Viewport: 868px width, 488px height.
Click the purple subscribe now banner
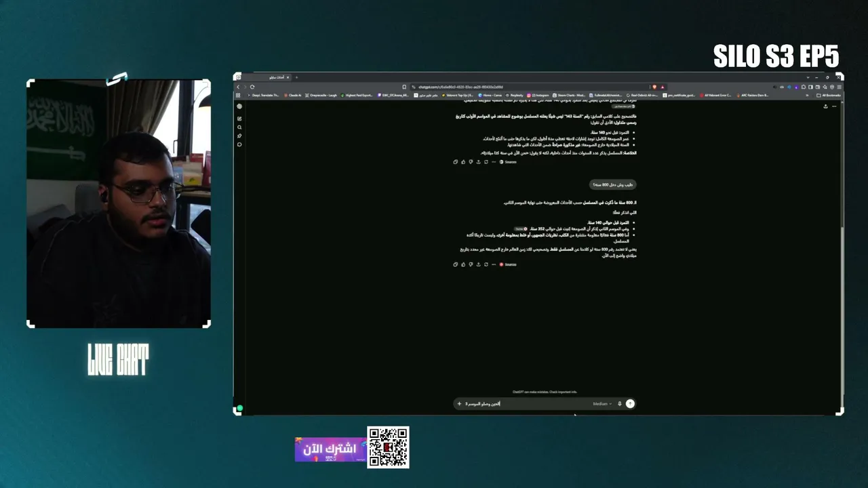coord(330,449)
